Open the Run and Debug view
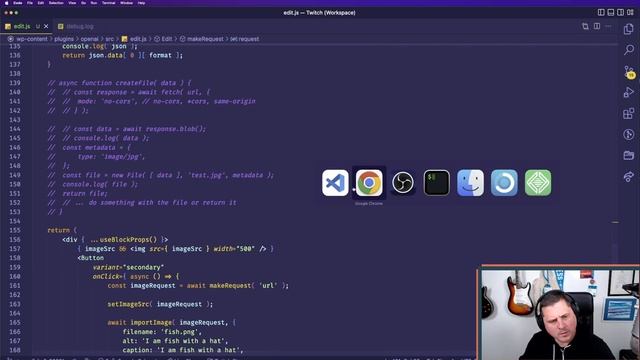 [629, 92]
